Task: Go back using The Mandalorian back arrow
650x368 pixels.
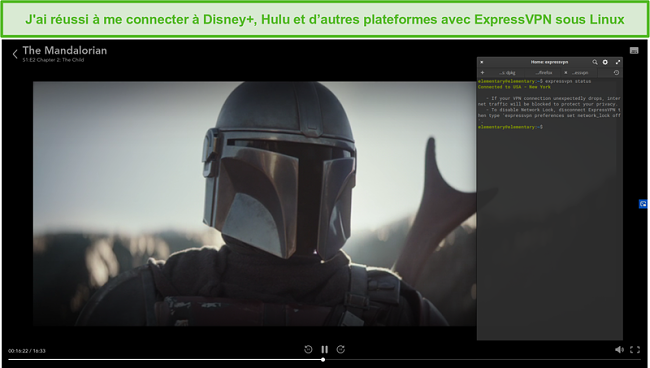Action: (15, 54)
